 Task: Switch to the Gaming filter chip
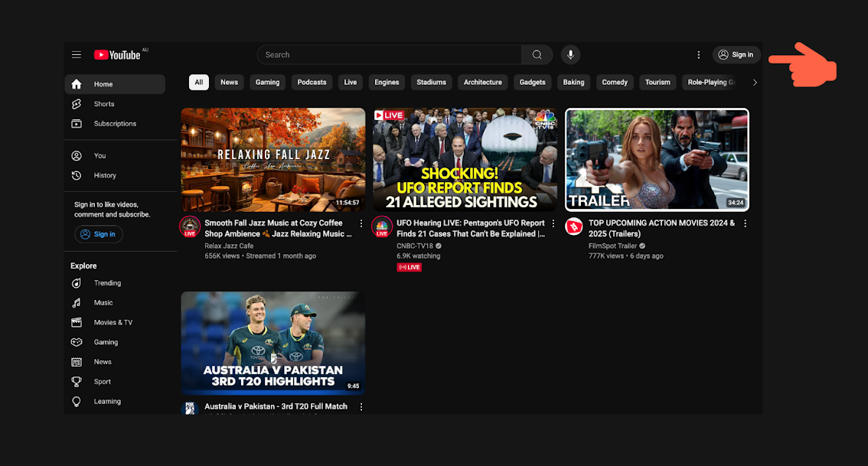(267, 82)
